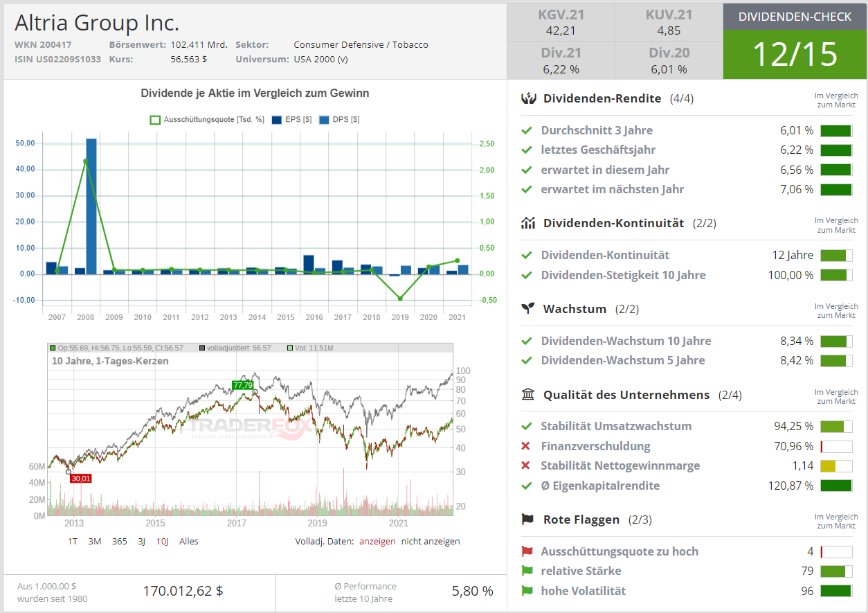Click the Altria Group Inc. title

click(97, 23)
